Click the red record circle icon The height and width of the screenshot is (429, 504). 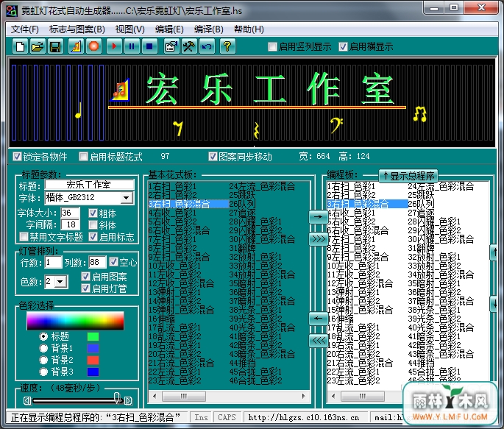click(94, 46)
